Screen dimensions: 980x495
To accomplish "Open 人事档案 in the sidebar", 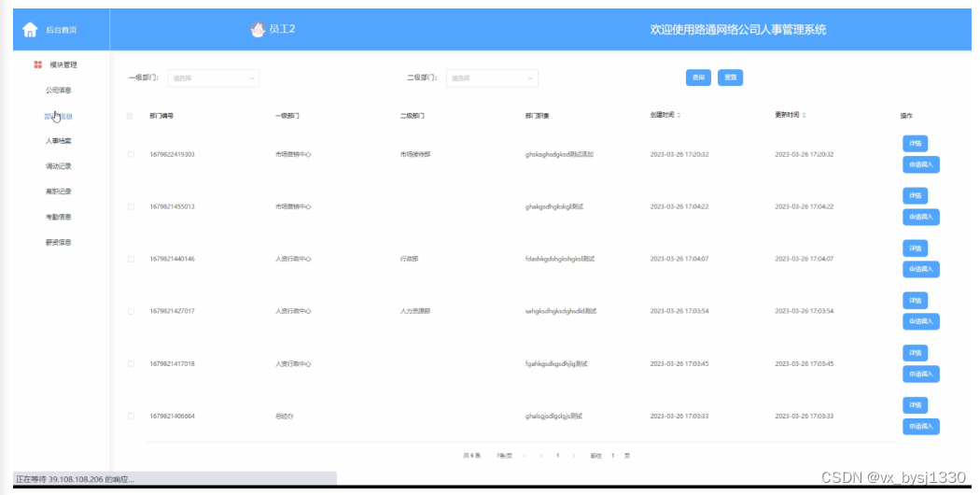I will 58,141.
